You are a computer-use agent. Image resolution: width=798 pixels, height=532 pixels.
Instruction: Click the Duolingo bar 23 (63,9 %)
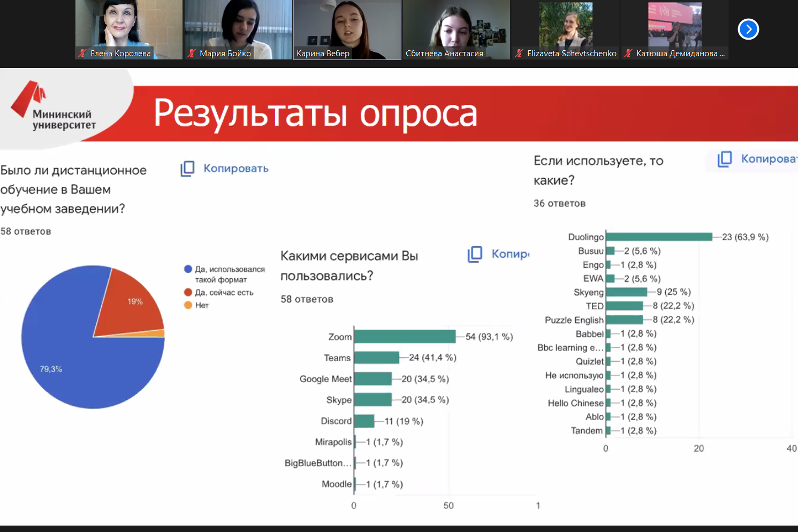tap(659, 237)
